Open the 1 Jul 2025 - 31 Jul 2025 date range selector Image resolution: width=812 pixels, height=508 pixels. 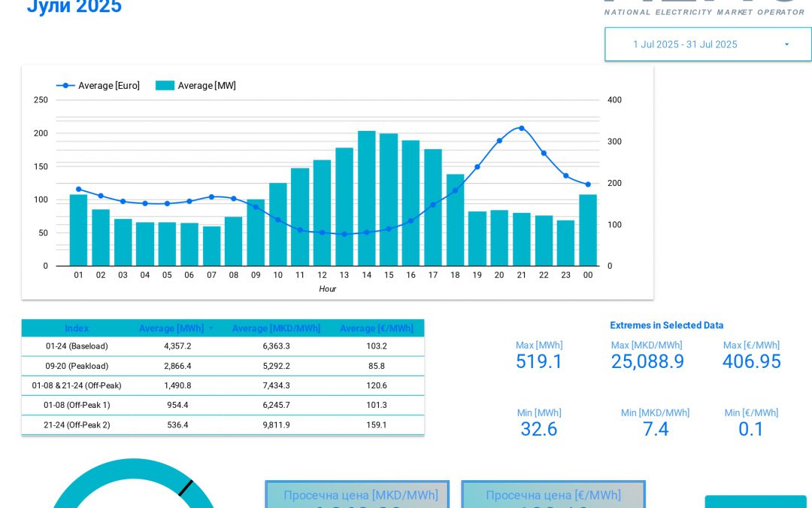[685, 44]
